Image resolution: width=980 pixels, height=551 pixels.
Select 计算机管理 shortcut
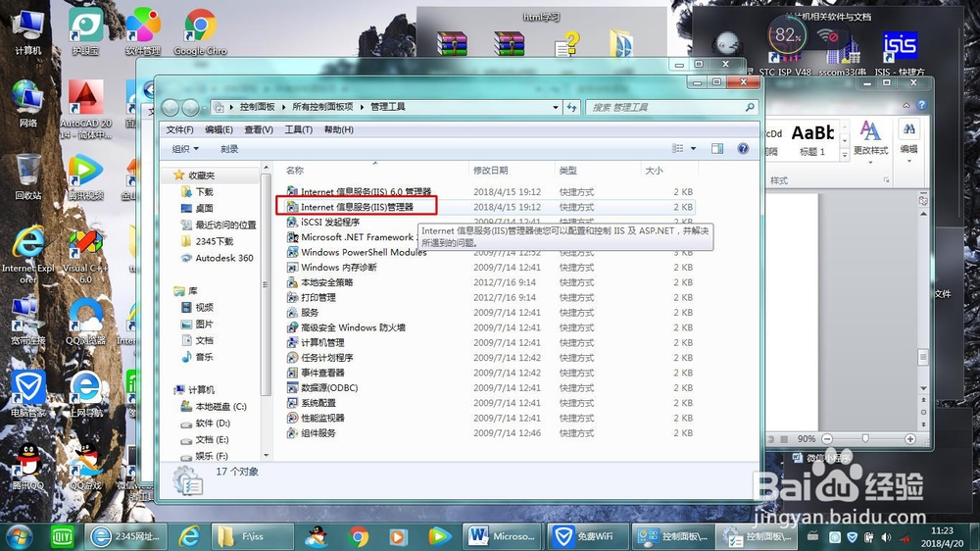(316, 342)
